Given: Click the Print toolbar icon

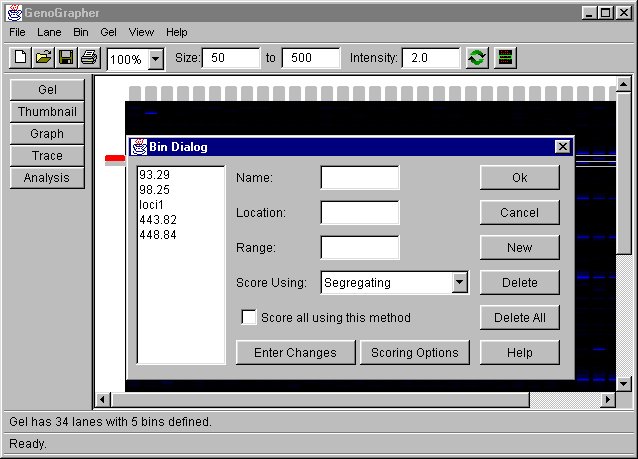Looking at the screenshot, I should coord(89,58).
